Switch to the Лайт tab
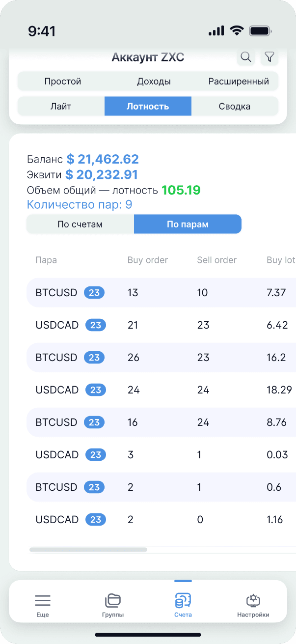The height and width of the screenshot is (644, 296). [x=61, y=106]
